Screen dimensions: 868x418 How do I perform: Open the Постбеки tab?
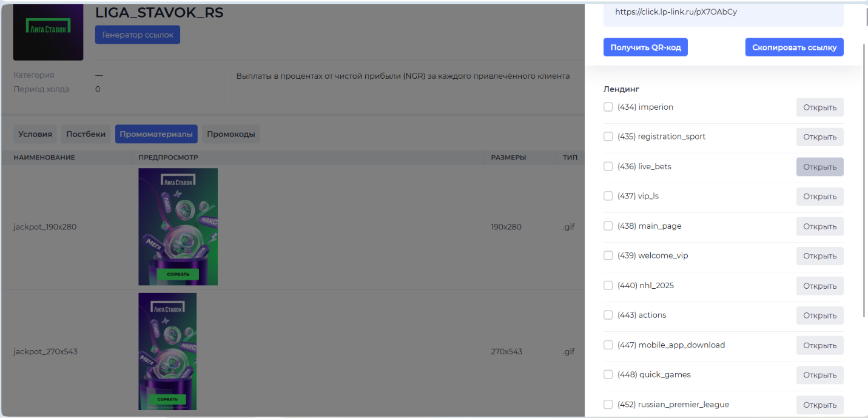[x=86, y=134]
